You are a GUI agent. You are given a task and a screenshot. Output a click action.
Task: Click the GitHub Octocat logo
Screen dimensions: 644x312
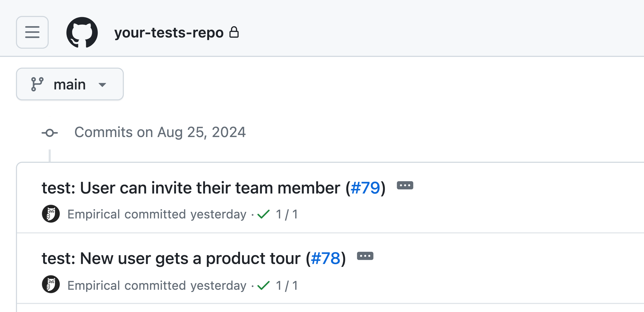(x=82, y=32)
